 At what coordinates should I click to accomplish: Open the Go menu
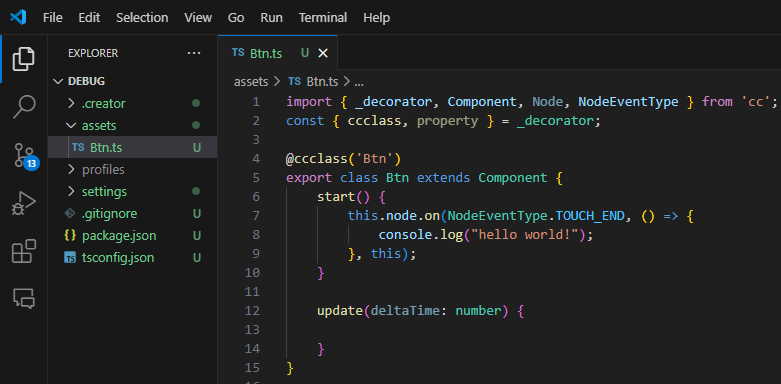236,17
